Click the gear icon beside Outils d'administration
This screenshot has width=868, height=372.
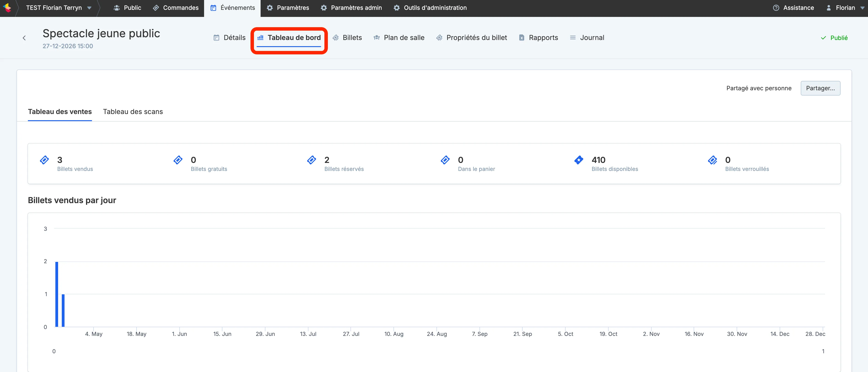pyautogui.click(x=397, y=8)
